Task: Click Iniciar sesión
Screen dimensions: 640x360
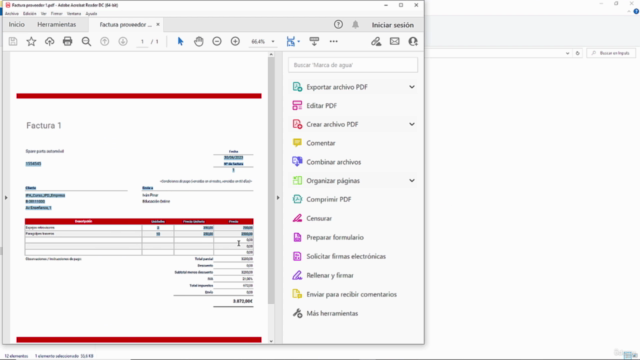Action: (393, 25)
